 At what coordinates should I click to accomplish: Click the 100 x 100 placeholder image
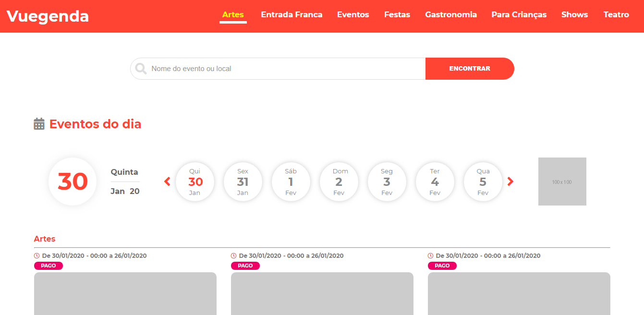point(562,182)
